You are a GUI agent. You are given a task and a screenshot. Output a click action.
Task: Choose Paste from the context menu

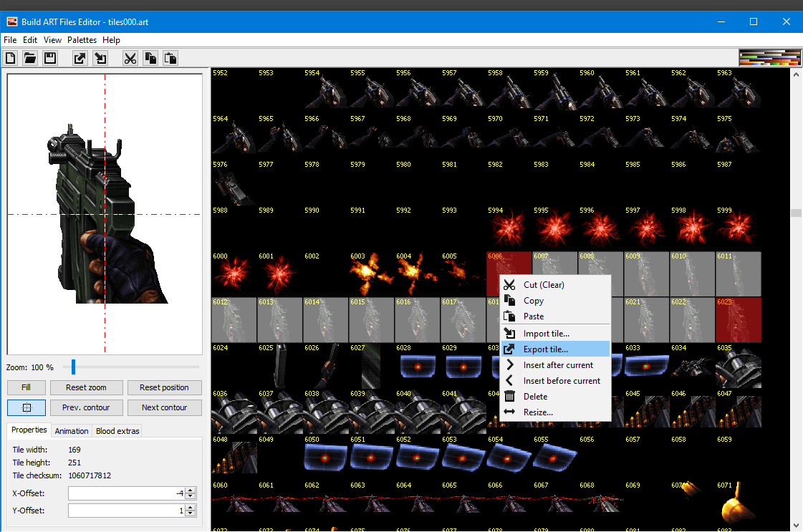(x=555, y=316)
